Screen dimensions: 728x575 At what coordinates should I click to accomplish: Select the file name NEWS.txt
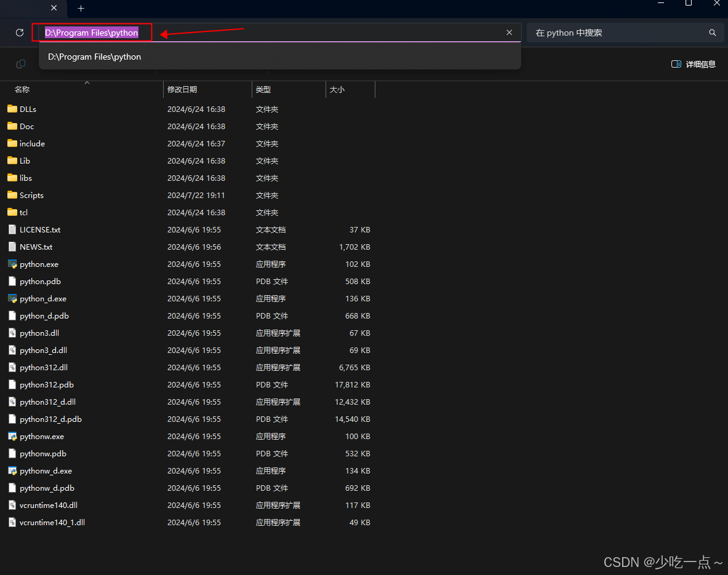click(x=36, y=247)
